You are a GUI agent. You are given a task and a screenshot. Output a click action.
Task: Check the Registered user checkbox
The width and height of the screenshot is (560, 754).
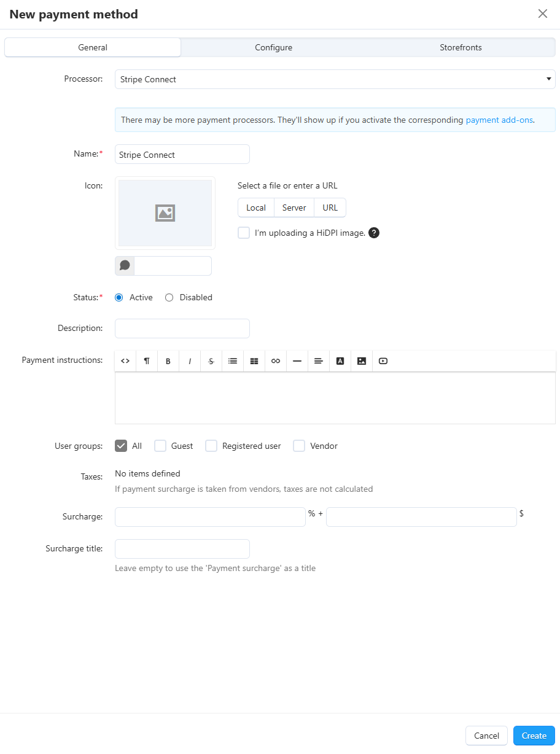(x=211, y=446)
